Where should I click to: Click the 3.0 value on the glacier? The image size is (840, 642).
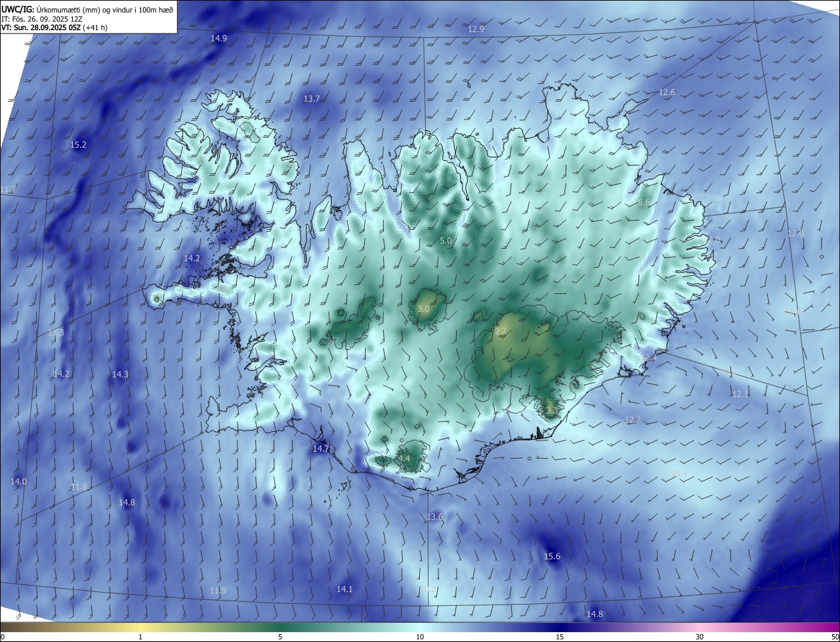[423, 309]
